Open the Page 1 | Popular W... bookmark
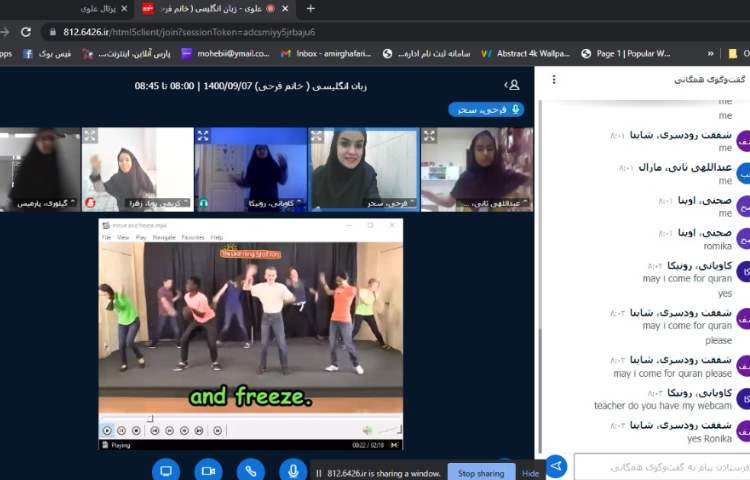Image resolution: width=750 pixels, height=480 pixels. [626, 54]
